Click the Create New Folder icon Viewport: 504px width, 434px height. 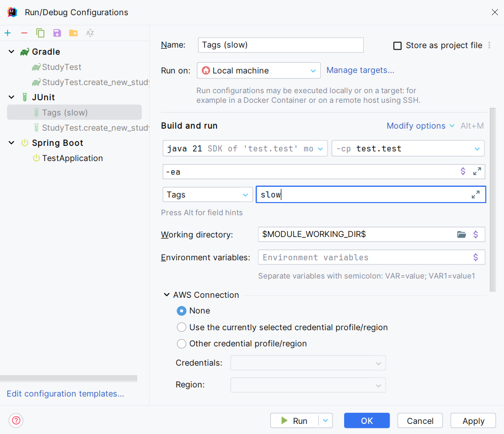pyautogui.click(x=73, y=33)
